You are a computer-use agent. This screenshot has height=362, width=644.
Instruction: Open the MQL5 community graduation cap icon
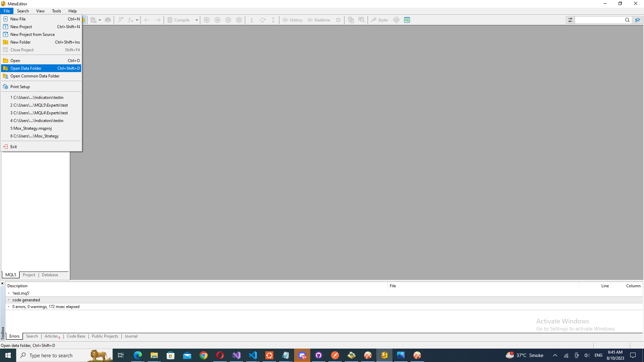(638, 20)
